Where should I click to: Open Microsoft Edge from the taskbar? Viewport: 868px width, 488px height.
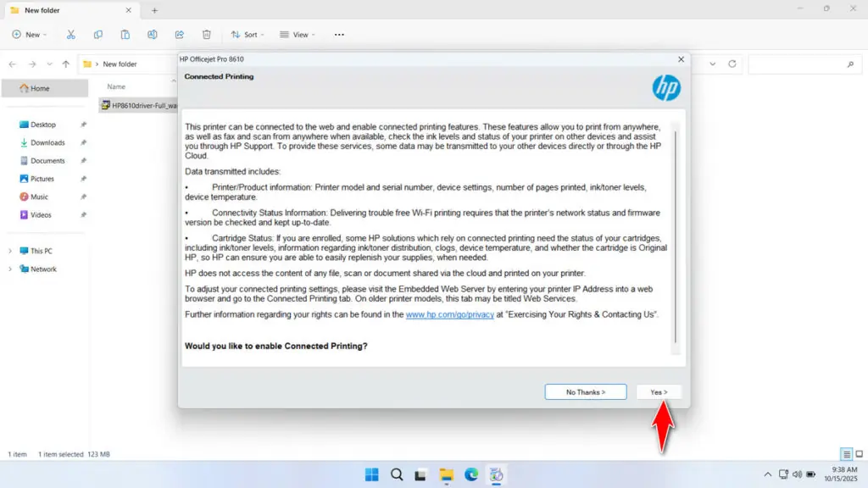pyautogui.click(x=471, y=474)
